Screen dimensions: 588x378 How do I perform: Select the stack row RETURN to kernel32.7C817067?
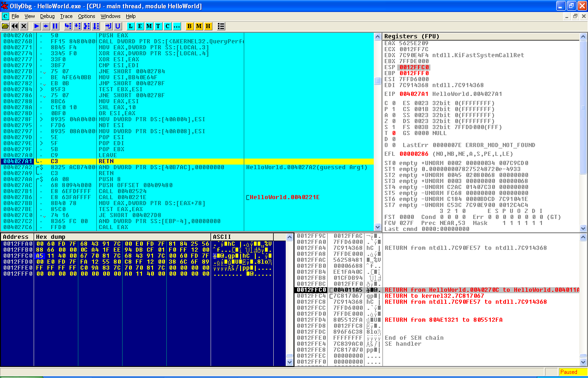437,296
